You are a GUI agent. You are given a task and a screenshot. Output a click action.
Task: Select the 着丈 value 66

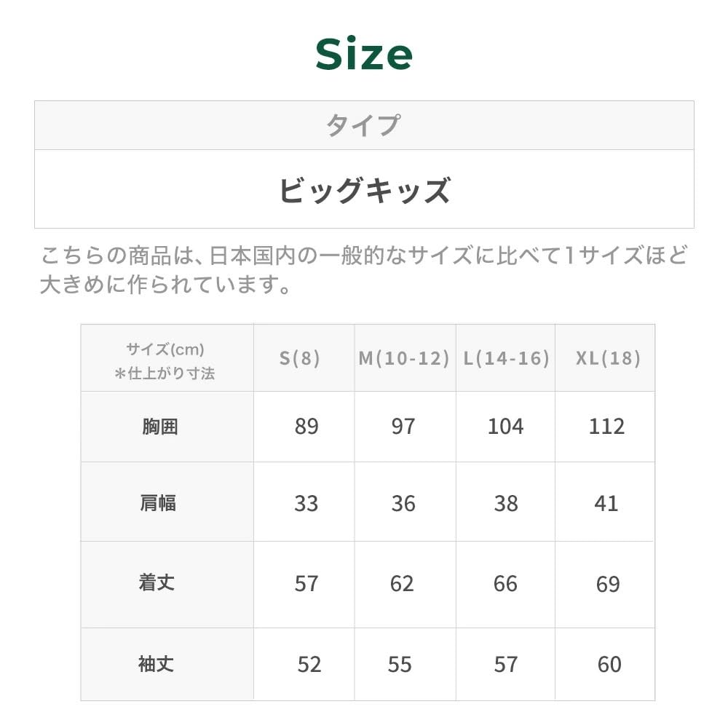click(505, 584)
